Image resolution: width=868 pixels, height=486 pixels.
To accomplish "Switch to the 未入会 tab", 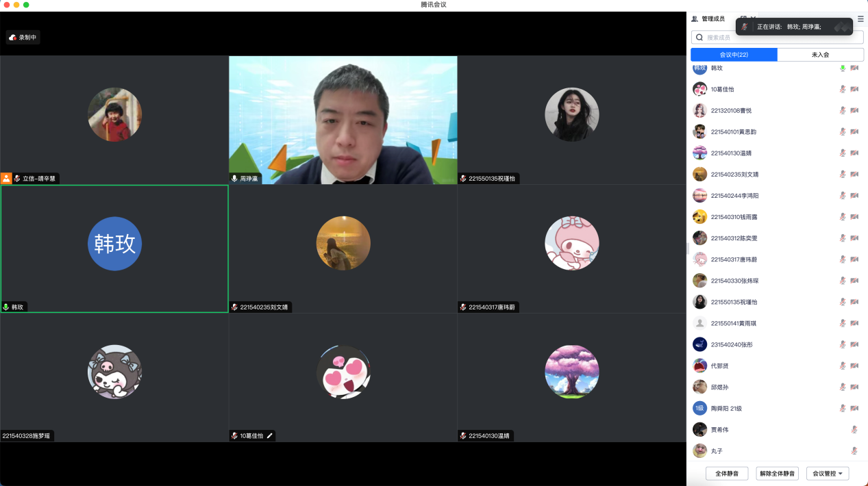I will (x=820, y=55).
